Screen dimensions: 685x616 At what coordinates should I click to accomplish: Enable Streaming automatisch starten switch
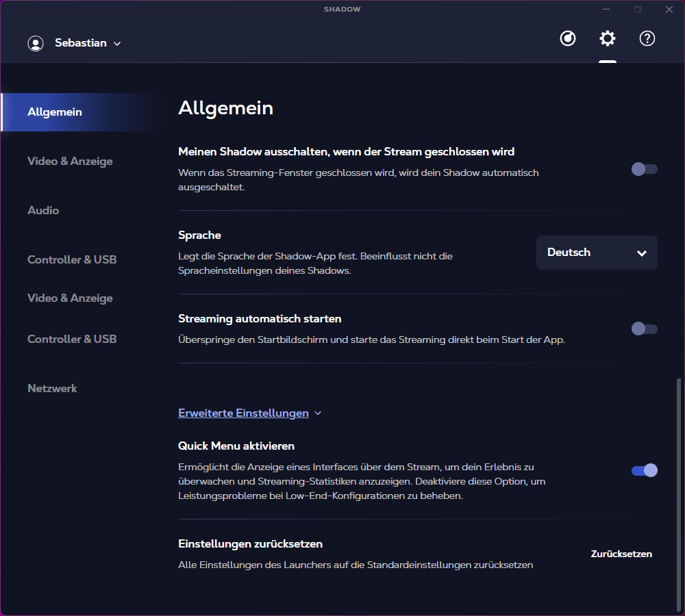click(x=645, y=329)
